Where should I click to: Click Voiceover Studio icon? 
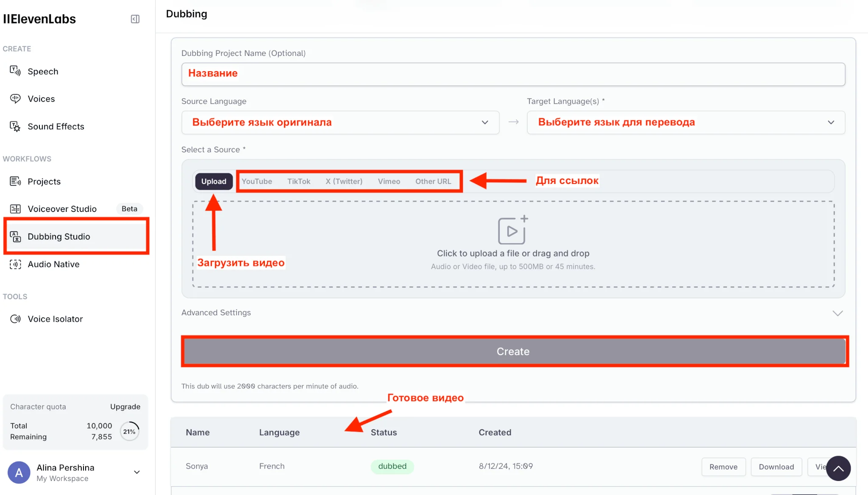pos(15,209)
